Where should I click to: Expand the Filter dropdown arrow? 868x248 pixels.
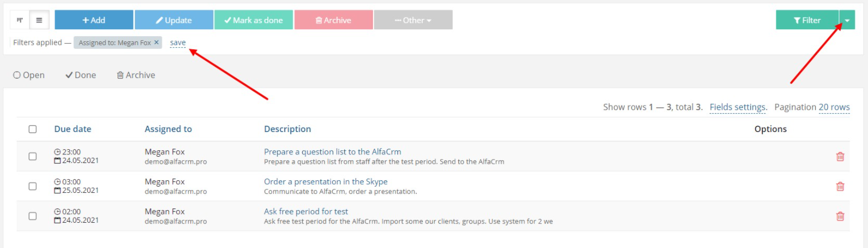(x=847, y=20)
